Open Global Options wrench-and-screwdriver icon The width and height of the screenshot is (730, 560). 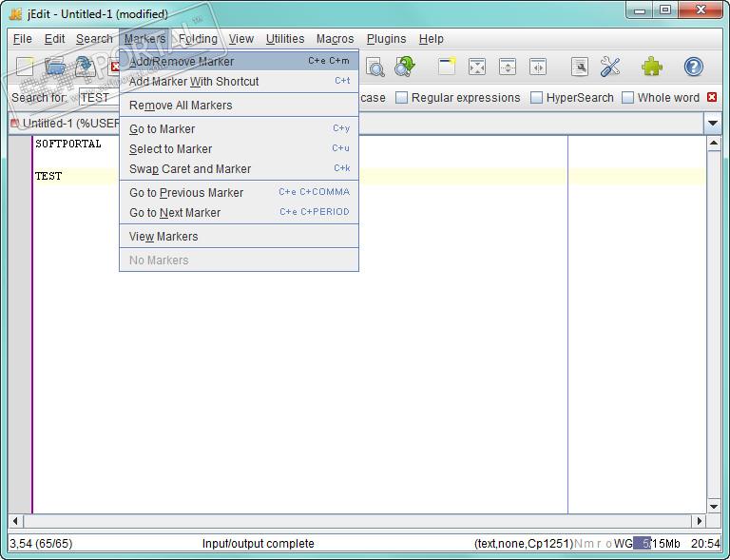(x=610, y=67)
